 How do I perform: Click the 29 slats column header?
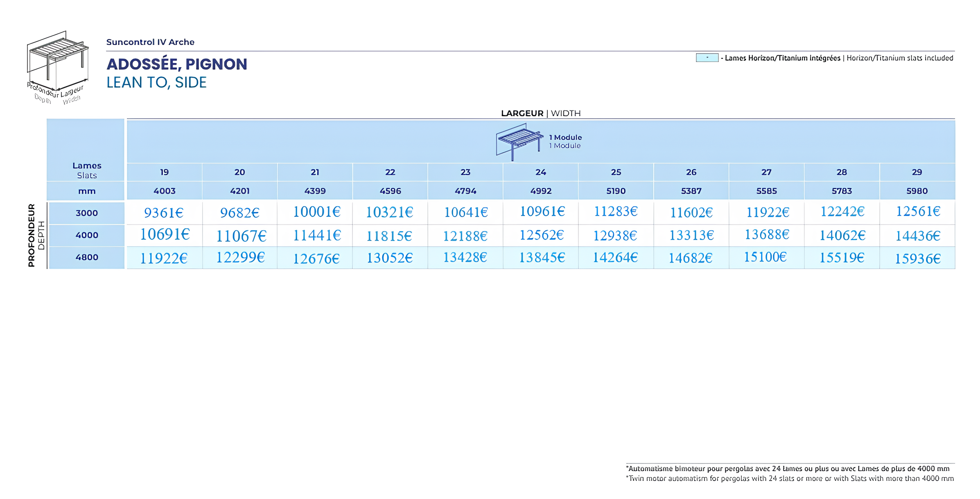pos(917,172)
